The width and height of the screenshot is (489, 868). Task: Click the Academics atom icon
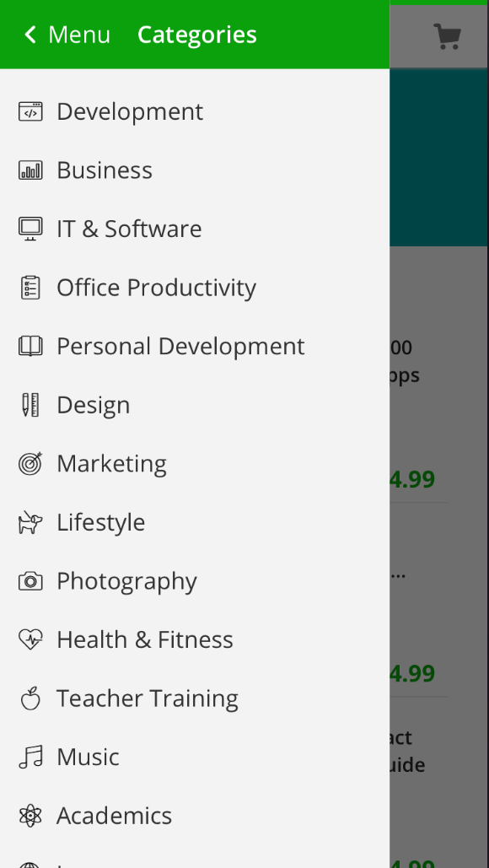[x=30, y=816]
